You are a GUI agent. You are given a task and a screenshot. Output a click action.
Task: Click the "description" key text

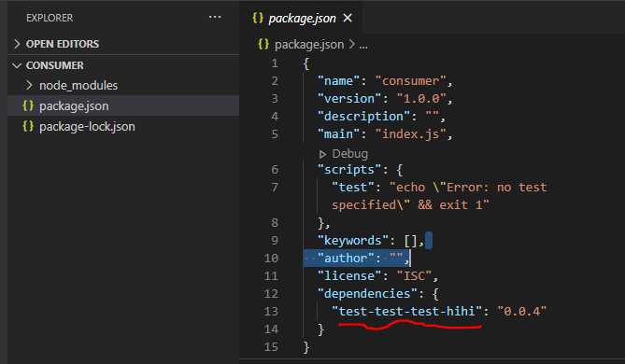click(363, 117)
